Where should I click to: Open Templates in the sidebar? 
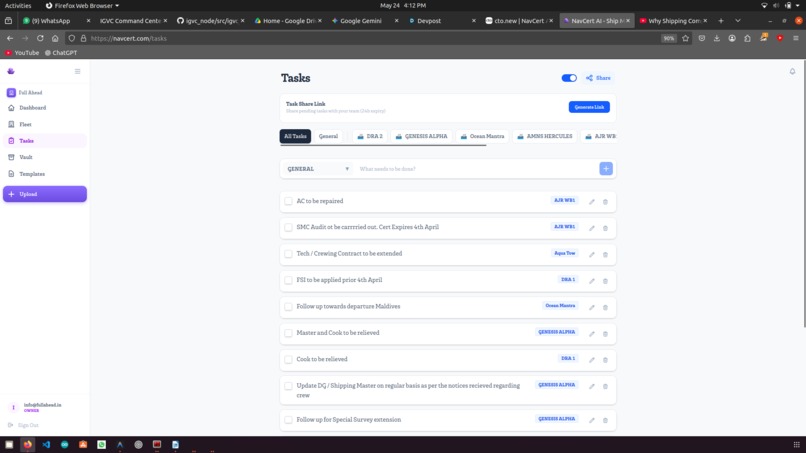pos(45,174)
